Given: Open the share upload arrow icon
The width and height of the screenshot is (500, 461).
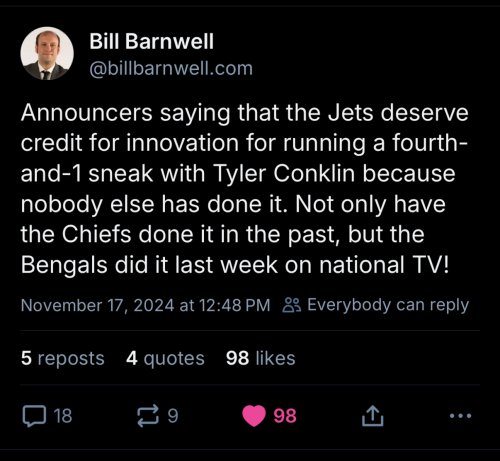Looking at the screenshot, I should 372,416.
